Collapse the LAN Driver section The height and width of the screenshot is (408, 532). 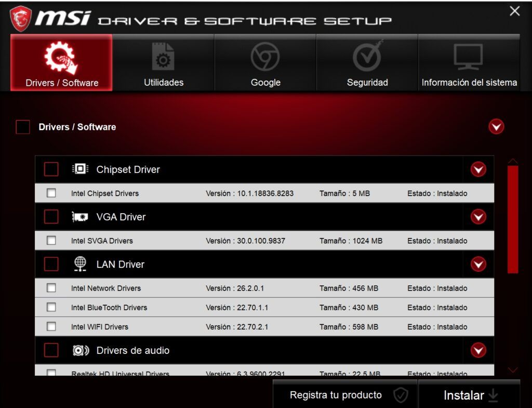(478, 264)
